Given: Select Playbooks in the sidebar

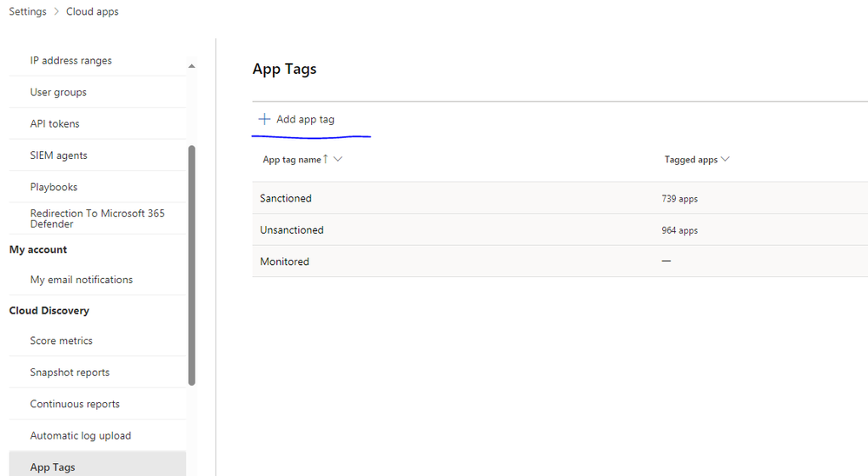Looking at the screenshot, I should pos(54,187).
